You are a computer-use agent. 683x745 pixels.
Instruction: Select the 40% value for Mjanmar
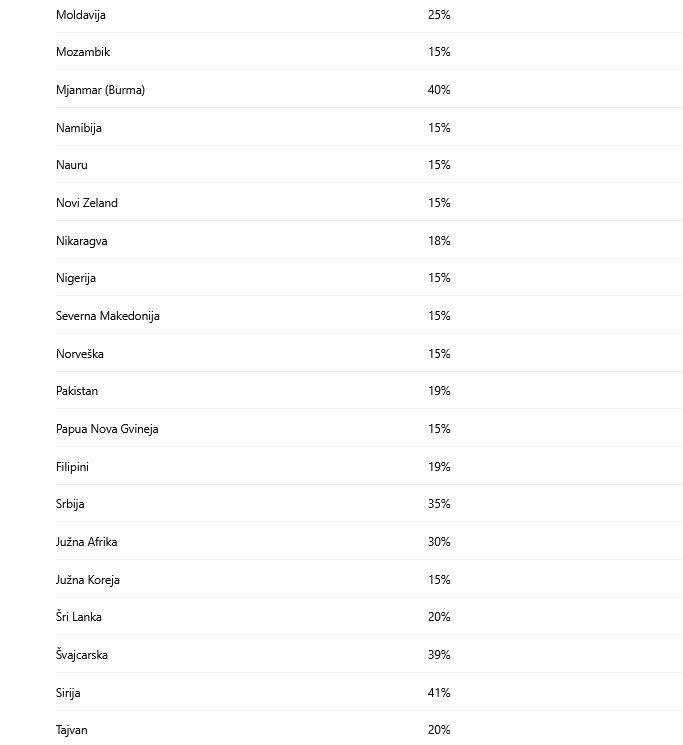click(439, 90)
